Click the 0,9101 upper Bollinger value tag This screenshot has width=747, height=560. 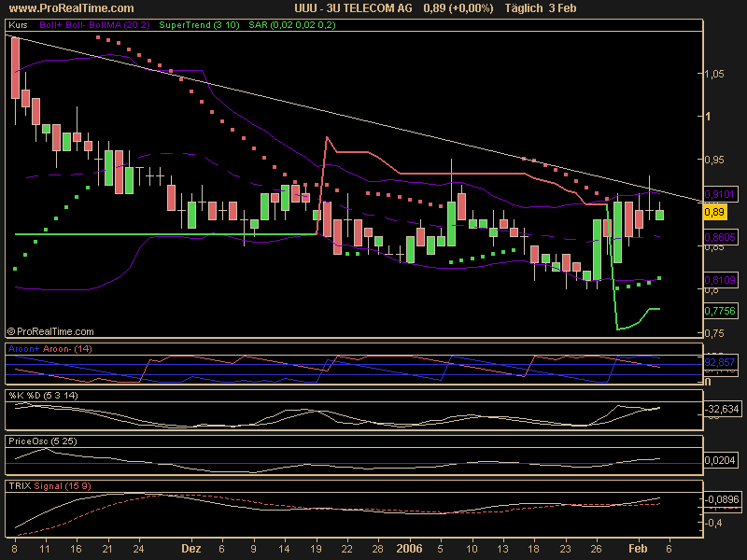click(720, 194)
